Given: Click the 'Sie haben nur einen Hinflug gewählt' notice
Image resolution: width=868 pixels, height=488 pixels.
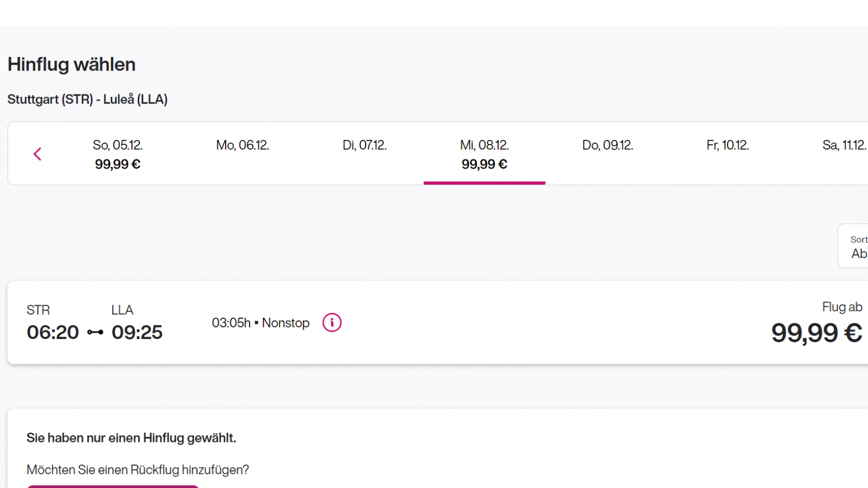Looking at the screenshot, I should [x=131, y=438].
